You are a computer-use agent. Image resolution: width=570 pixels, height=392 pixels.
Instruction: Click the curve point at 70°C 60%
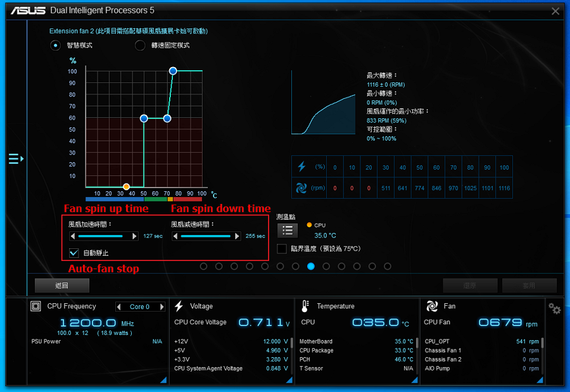(167, 118)
